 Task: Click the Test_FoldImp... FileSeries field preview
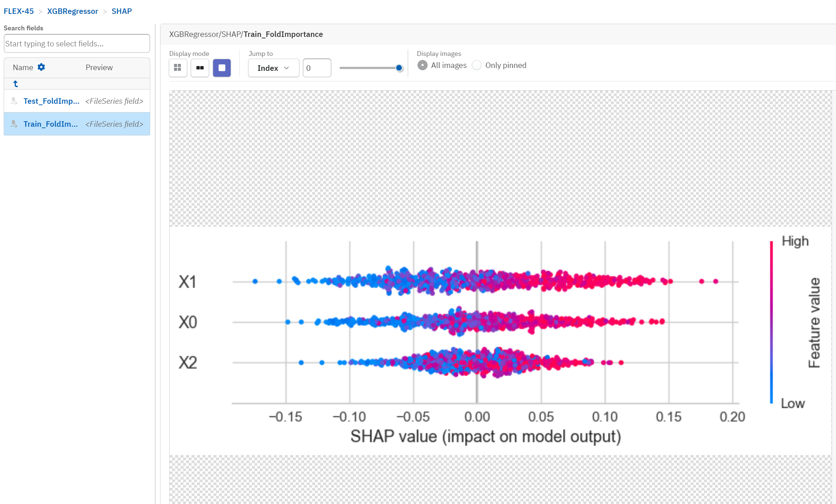pyautogui.click(x=114, y=101)
